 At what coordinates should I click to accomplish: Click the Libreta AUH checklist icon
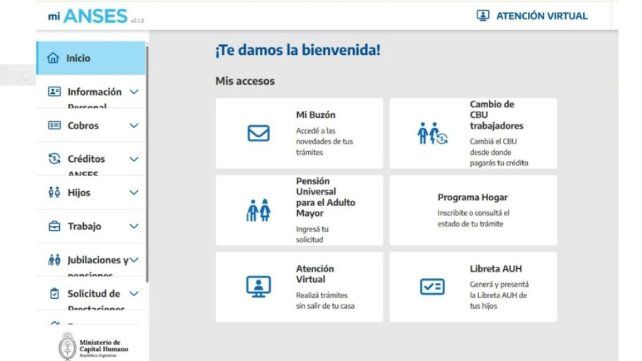(432, 287)
